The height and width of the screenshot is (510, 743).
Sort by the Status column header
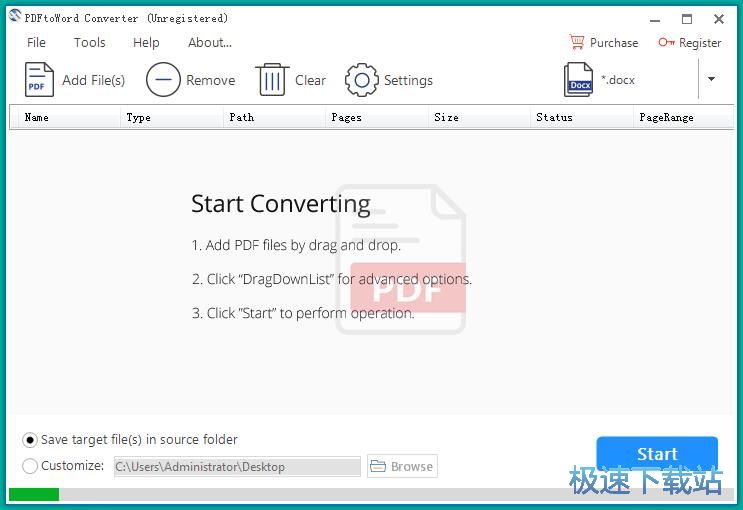coord(581,117)
